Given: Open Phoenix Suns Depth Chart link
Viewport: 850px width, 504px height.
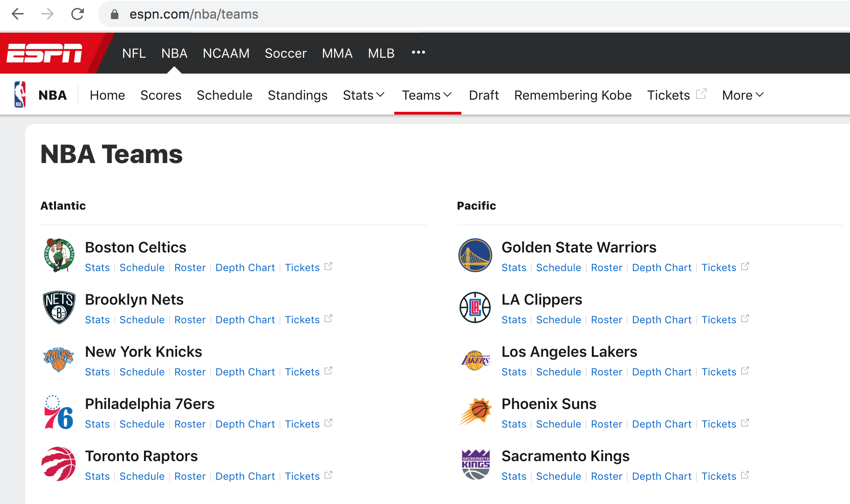Looking at the screenshot, I should click(662, 424).
